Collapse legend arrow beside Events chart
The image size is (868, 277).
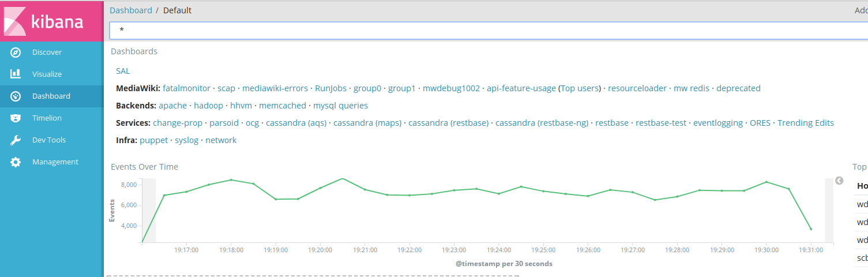[x=839, y=181]
